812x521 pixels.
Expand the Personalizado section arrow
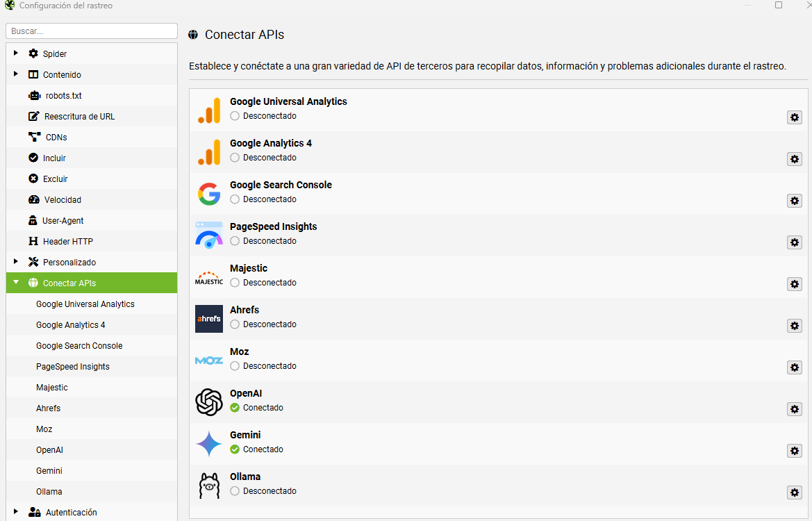[15, 261]
